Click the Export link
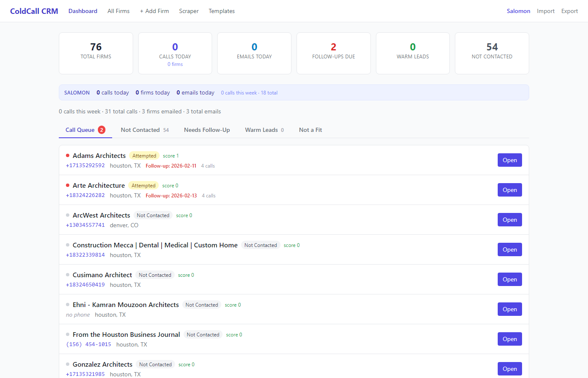 tap(570, 11)
